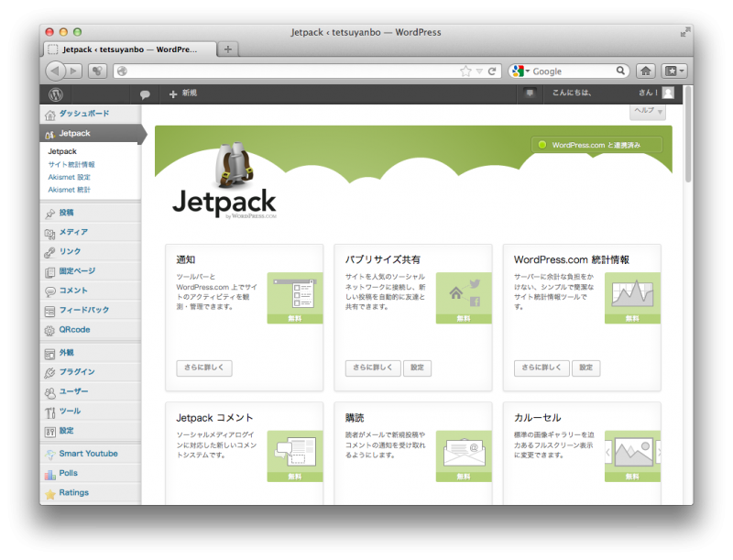Click the bookmark star in the address bar

click(465, 71)
